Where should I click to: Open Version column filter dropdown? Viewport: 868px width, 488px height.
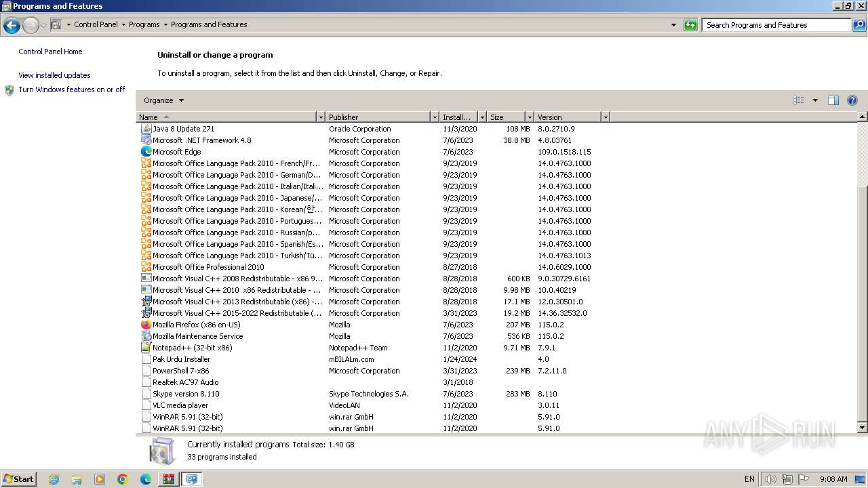pos(606,117)
